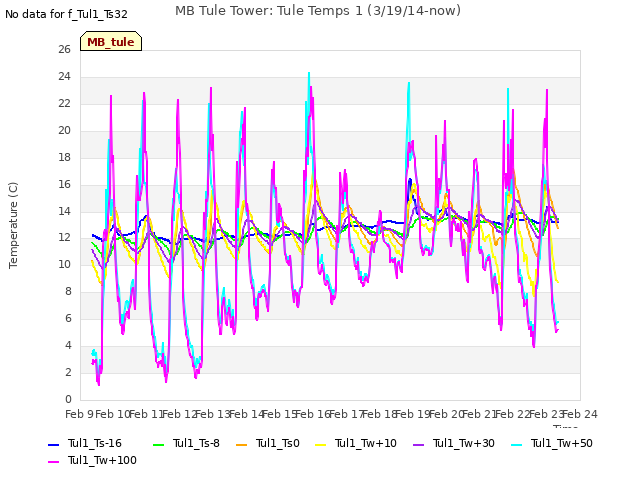
Task: Select the Tul1_Ts-8 legend label
Action: (x=196, y=443)
